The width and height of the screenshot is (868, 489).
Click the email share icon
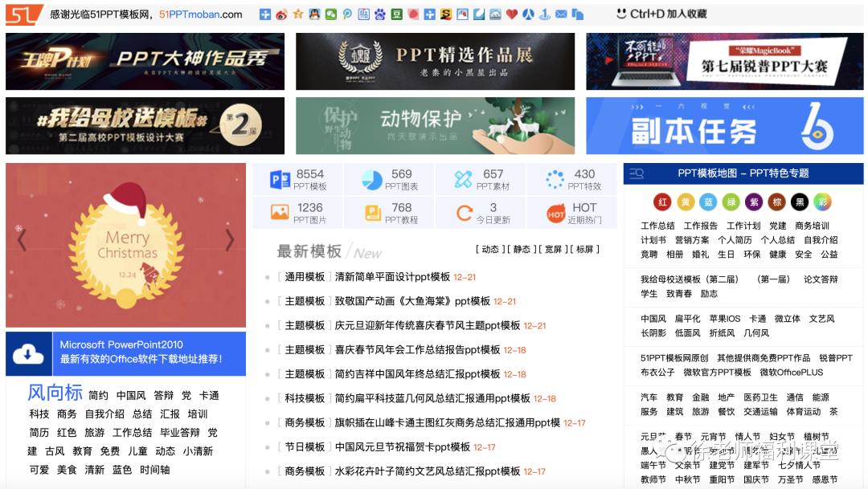coord(561,14)
